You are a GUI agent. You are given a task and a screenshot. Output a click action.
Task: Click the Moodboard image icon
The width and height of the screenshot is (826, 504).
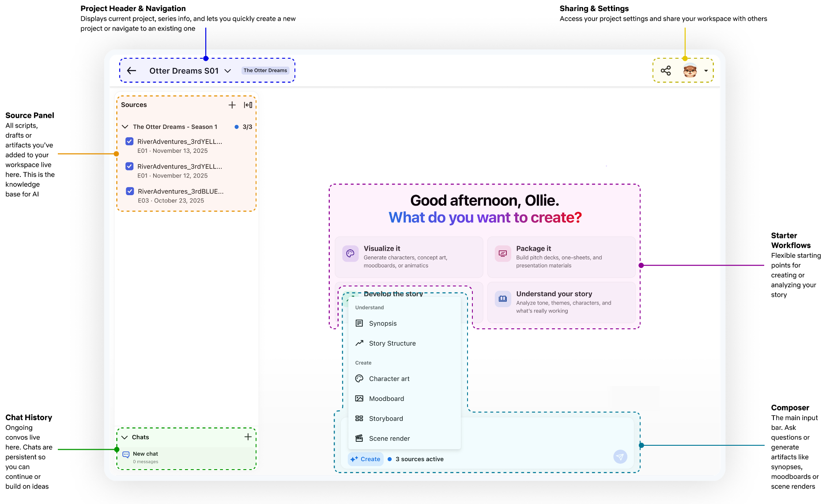(359, 398)
